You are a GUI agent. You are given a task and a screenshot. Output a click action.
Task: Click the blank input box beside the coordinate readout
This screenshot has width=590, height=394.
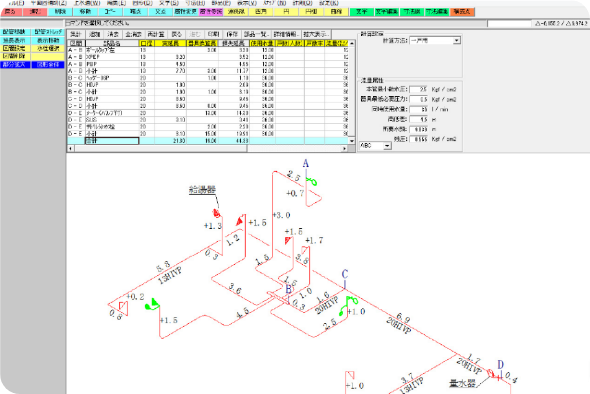[509, 24]
